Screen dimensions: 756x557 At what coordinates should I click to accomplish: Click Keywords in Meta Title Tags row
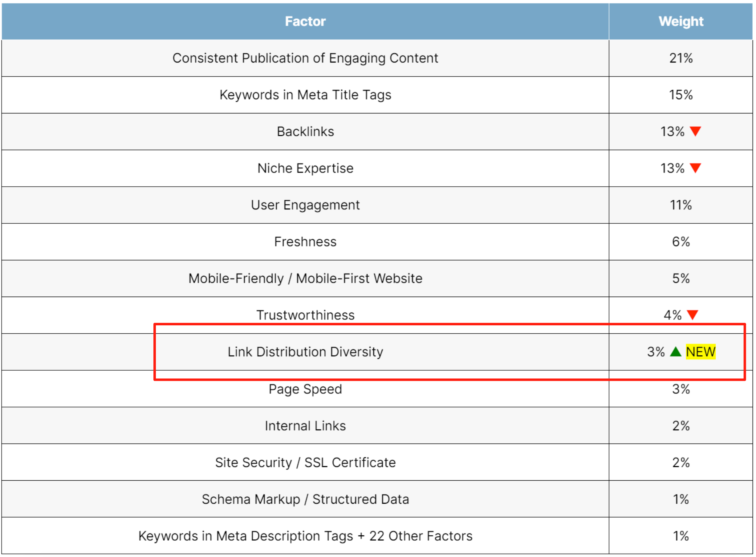pos(305,95)
